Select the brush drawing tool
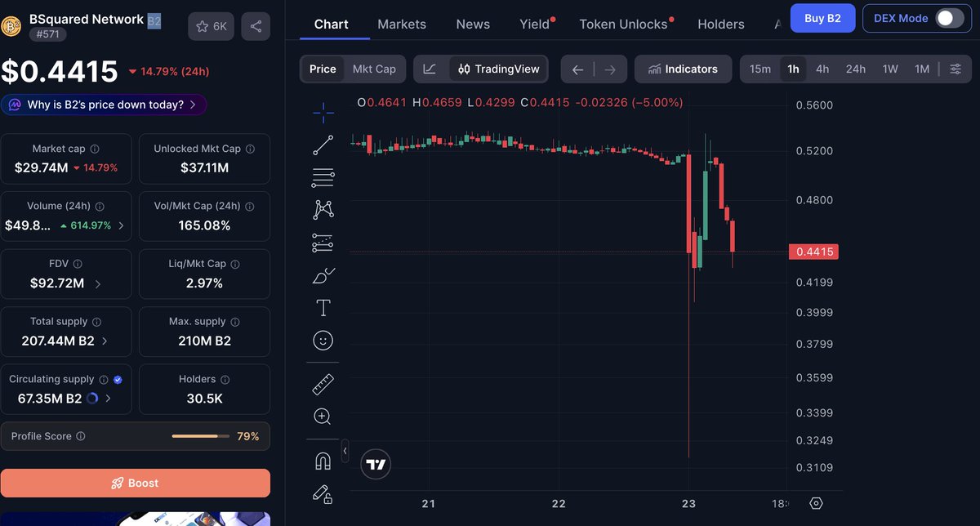The width and height of the screenshot is (980, 526). tap(323, 275)
